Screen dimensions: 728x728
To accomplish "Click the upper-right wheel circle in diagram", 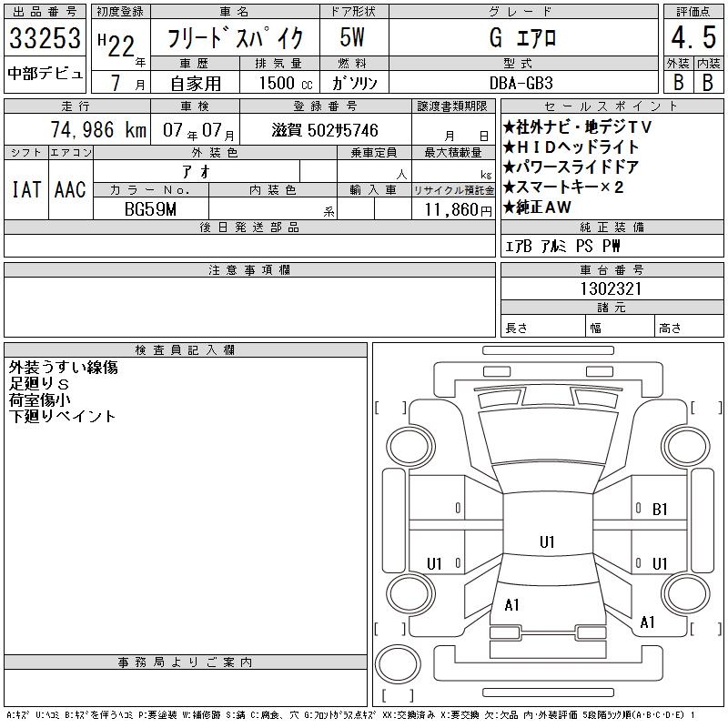I will [686, 448].
